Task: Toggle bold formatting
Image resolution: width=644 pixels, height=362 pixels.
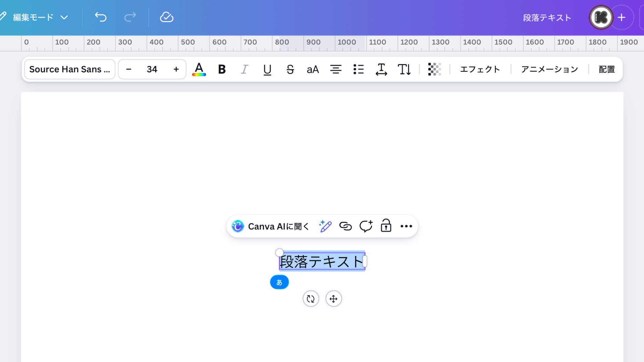Action: [x=222, y=69]
